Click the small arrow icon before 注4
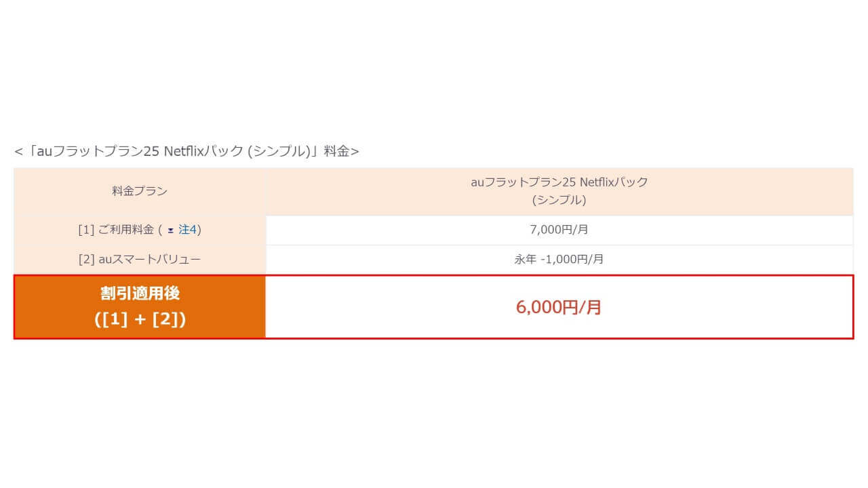The height and width of the screenshot is (488, 868). click(171, 230)
